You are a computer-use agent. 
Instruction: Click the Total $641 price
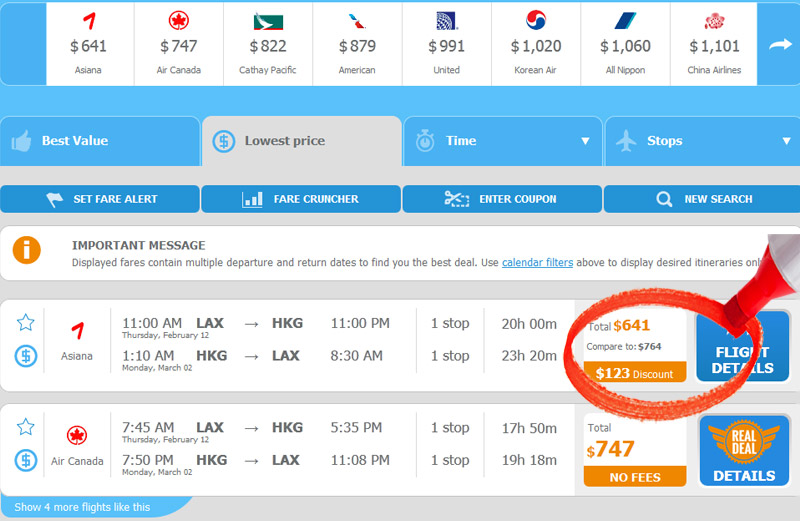(619, 326)
